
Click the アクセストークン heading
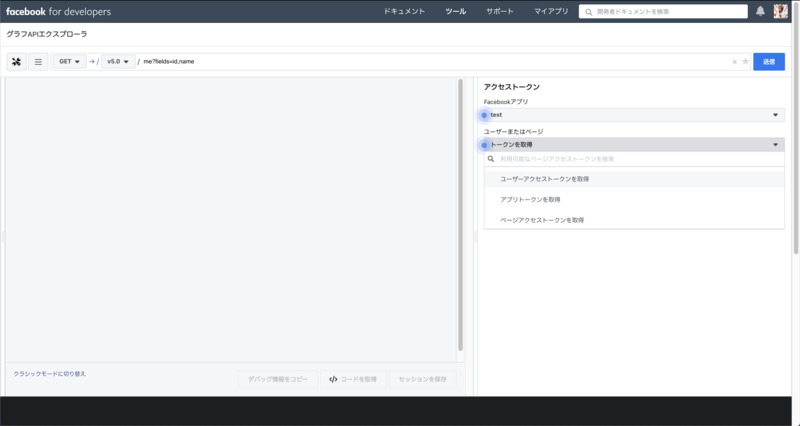[x=512, y=87]
